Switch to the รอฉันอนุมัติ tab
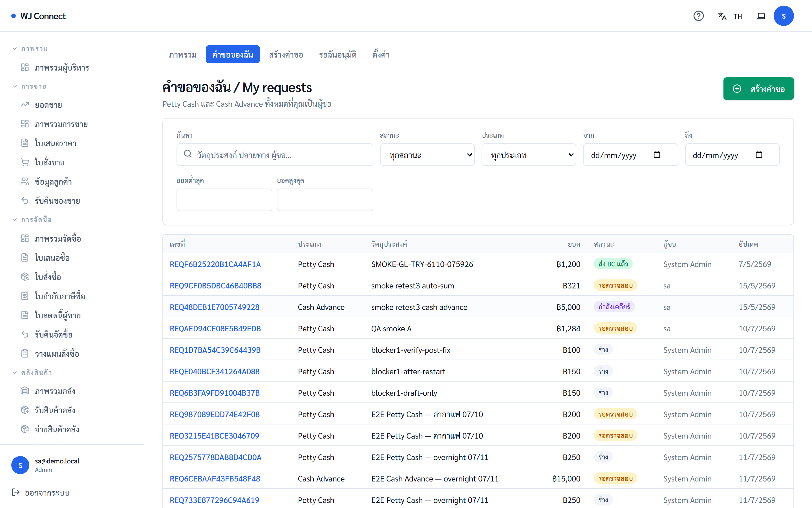Image resolution: width=812 pixels, height=508 pixels. [x=337, y=54]
